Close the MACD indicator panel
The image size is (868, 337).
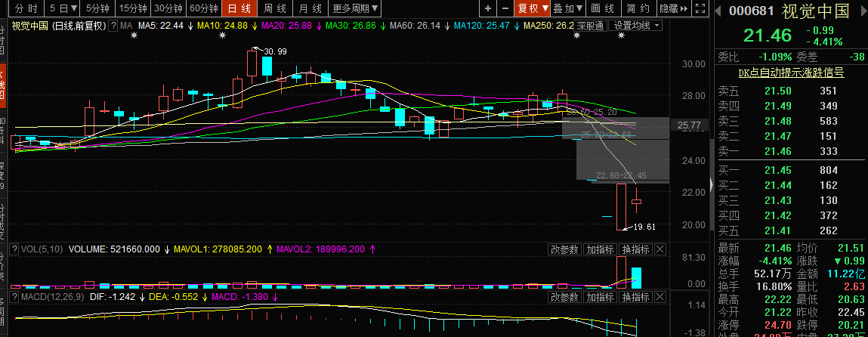(x=659, y=298)
